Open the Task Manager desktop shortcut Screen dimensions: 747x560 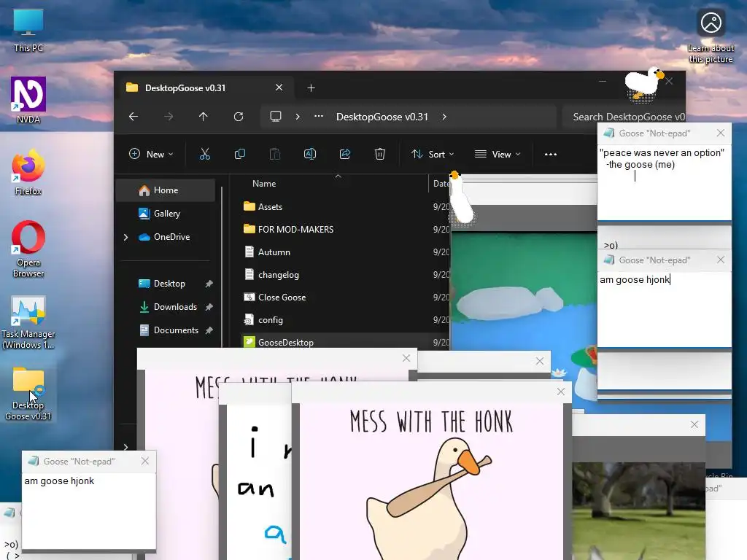click(28, 323)
